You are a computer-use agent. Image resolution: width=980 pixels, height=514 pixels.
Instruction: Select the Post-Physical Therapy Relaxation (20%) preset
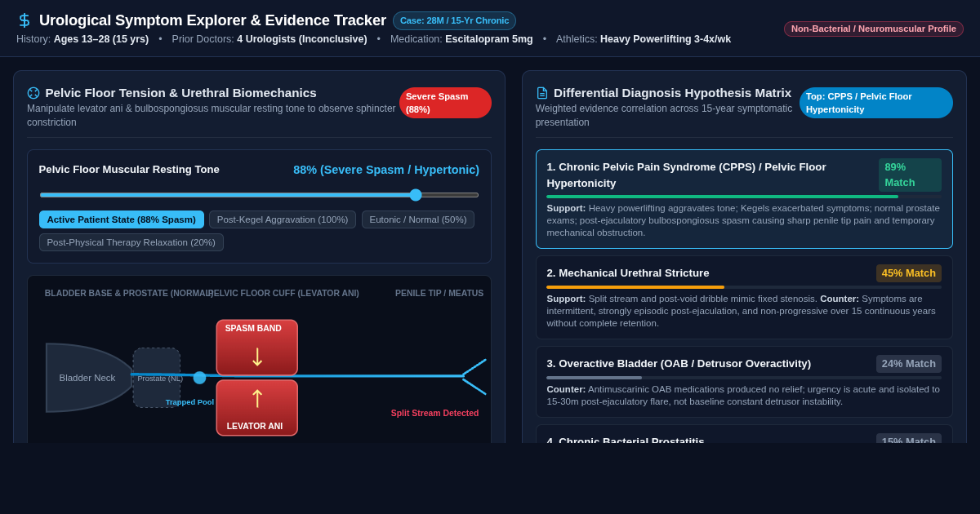131,242
